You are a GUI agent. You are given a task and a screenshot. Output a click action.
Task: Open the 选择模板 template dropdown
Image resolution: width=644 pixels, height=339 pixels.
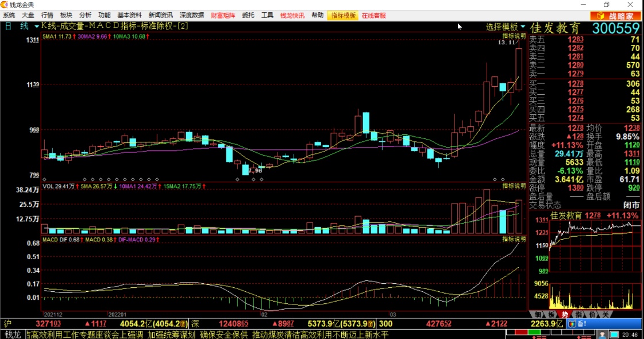(505, 26)
